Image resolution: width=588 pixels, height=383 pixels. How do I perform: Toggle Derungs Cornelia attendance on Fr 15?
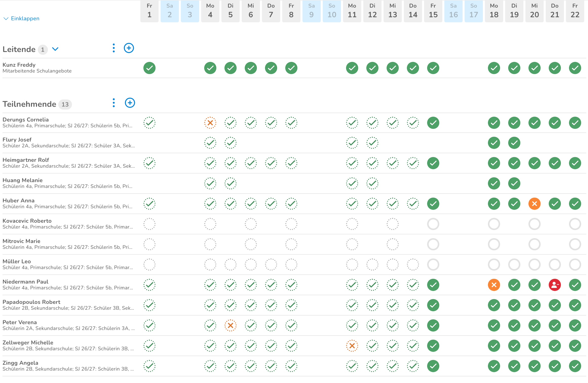433,123
